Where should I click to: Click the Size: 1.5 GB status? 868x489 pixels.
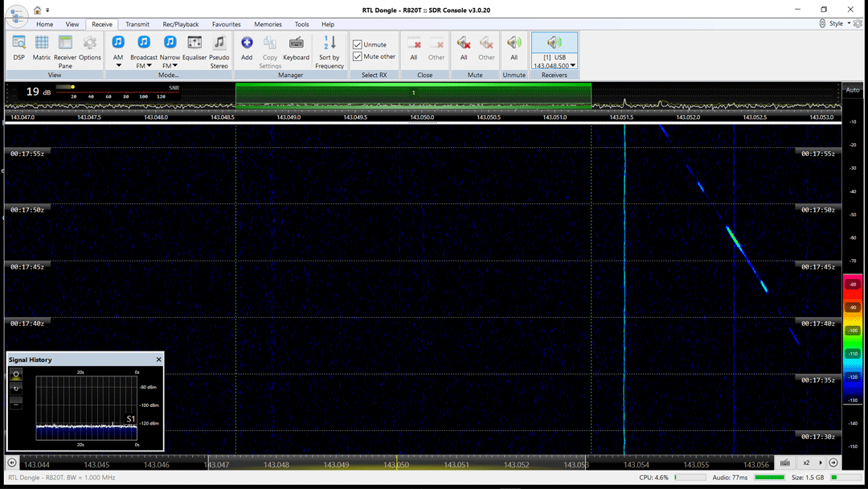[x=808, y=478]
